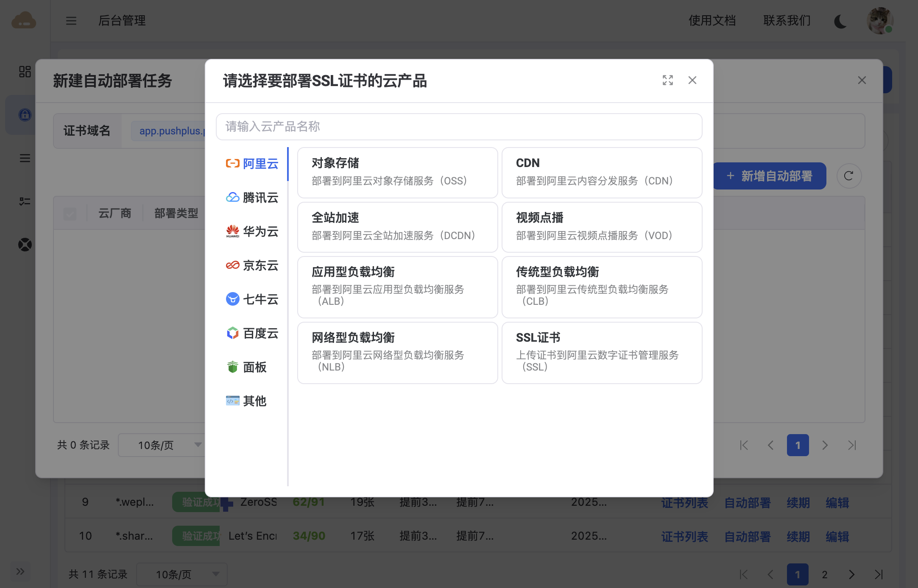Focus the 请输入云产品名称 search field
The width and height of the screenshot is (918, 588).
point(459,127)
